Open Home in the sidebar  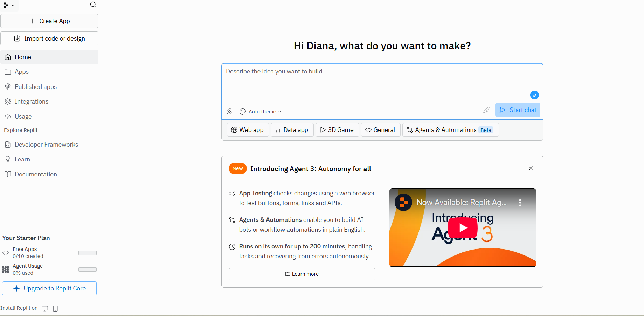[49, 57]
